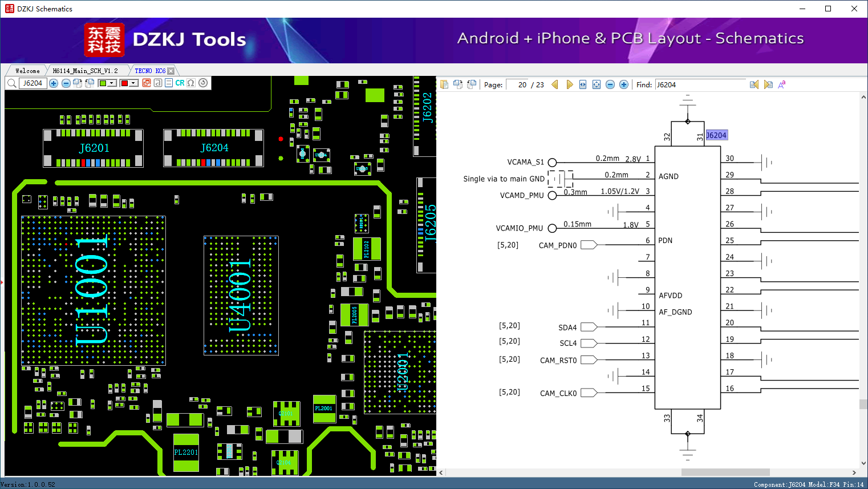868x489 pixels.
Task: Select the J6201 connector on the board
Action: (94, 148)
